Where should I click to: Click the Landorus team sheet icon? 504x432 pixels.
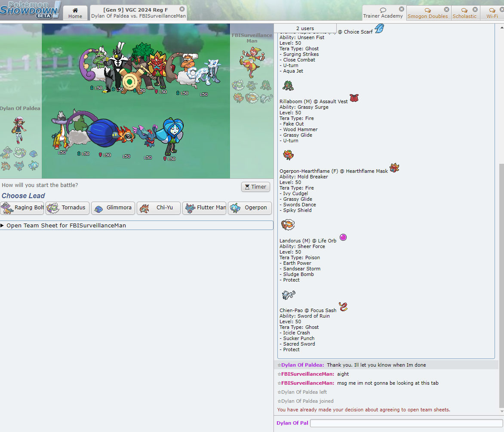[x=288, y=224]
